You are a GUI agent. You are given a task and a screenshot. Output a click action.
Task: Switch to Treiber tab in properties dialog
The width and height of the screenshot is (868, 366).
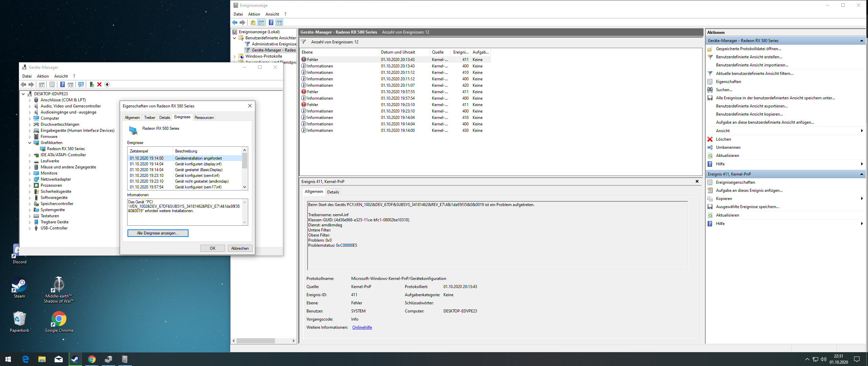tap(150, 118)
